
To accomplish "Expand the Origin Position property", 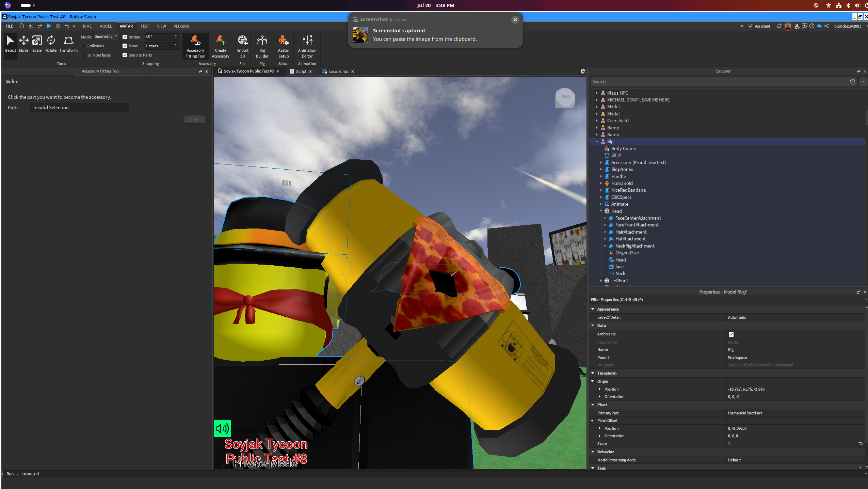I will click(x=599, y=389).
